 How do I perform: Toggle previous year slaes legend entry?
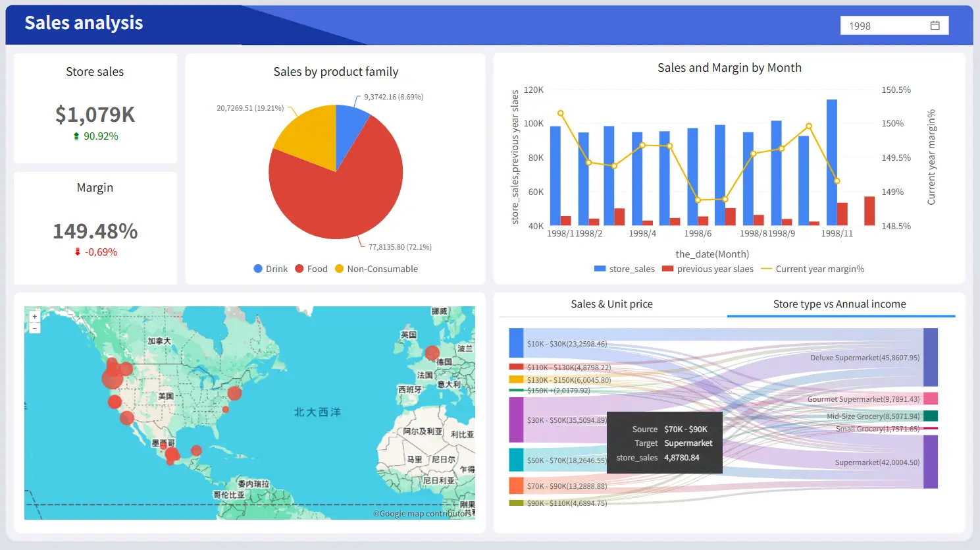click(708, 269)
